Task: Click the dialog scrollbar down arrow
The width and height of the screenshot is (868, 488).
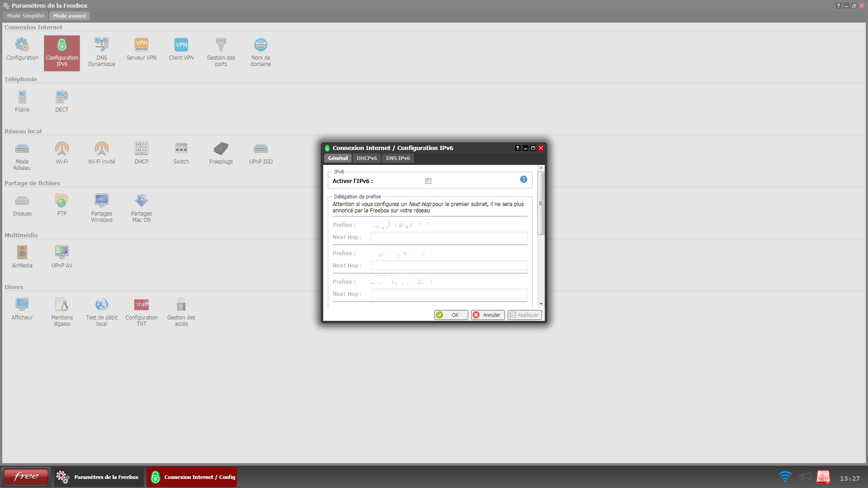Action: 541,304
